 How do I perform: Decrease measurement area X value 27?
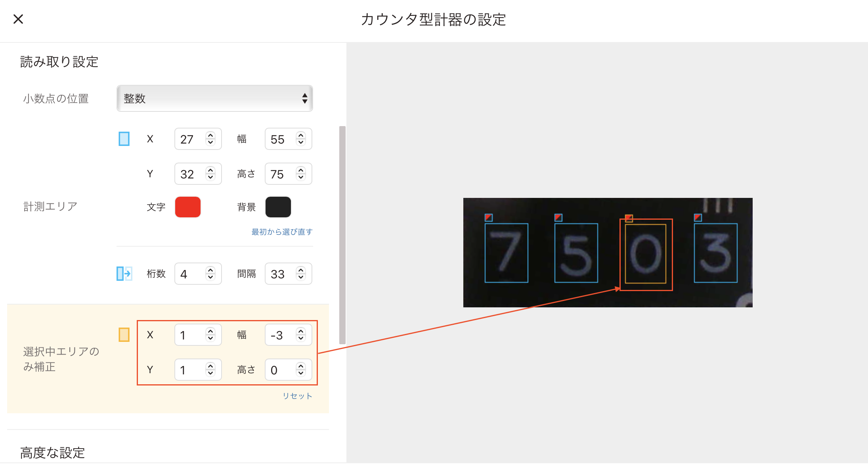coord(210,142)
